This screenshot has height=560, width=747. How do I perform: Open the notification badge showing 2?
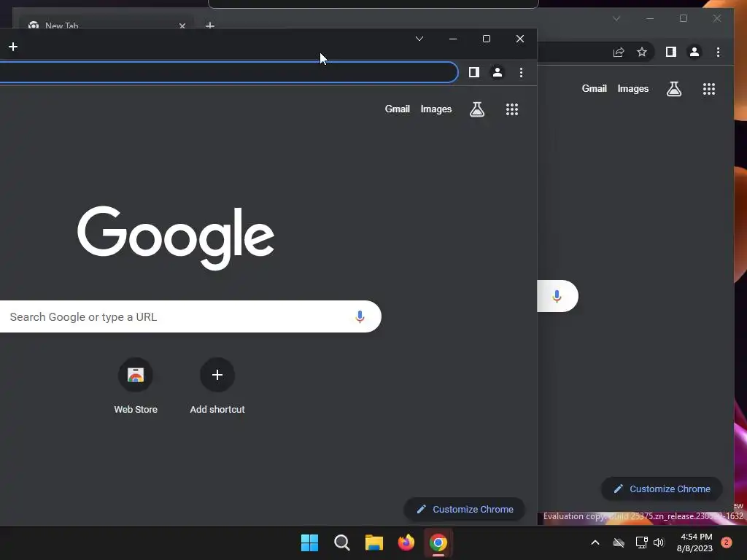726,542
